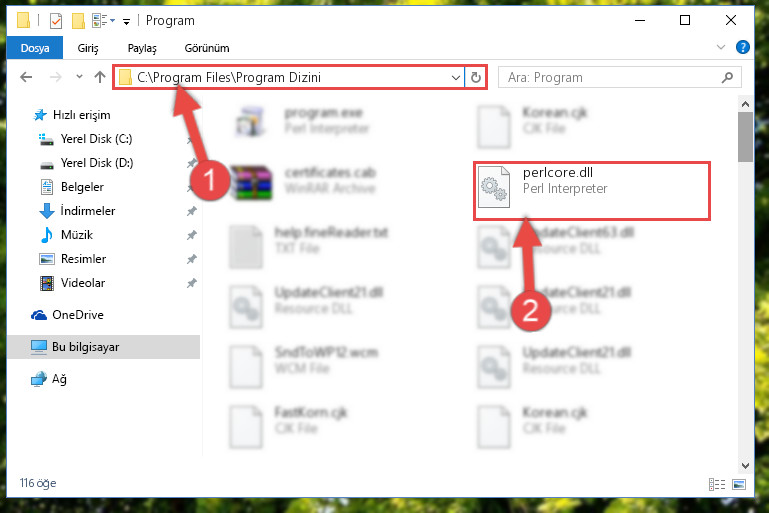Open the Paylaş tab
This screenshot has width=769, height=513.
click(x=142, y=48)
